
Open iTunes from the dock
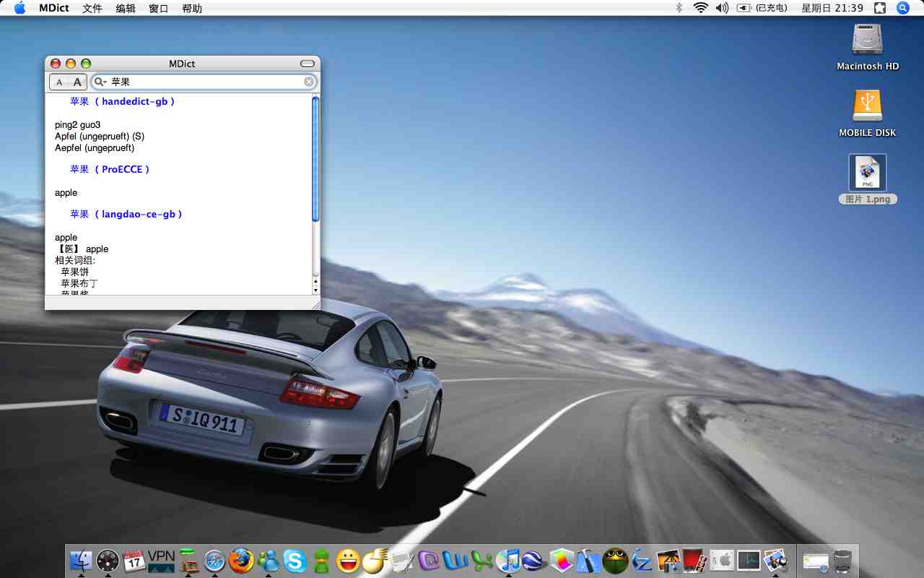(x=509, y=560)
